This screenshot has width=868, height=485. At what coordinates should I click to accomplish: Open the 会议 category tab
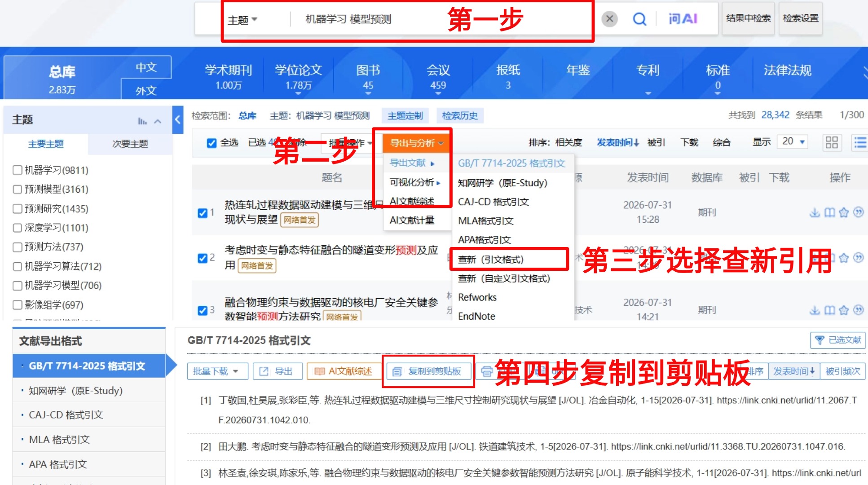pyautogui.click(x=438, y=76)
